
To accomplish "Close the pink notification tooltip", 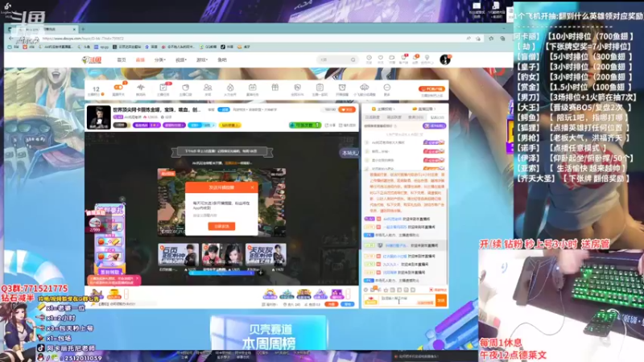I will click(137, 279).
